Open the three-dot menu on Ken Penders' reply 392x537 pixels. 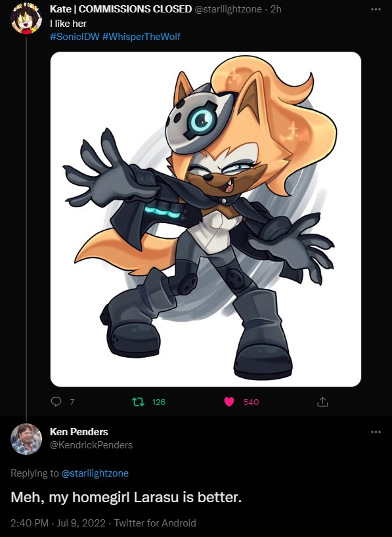(x=376, y=432)
